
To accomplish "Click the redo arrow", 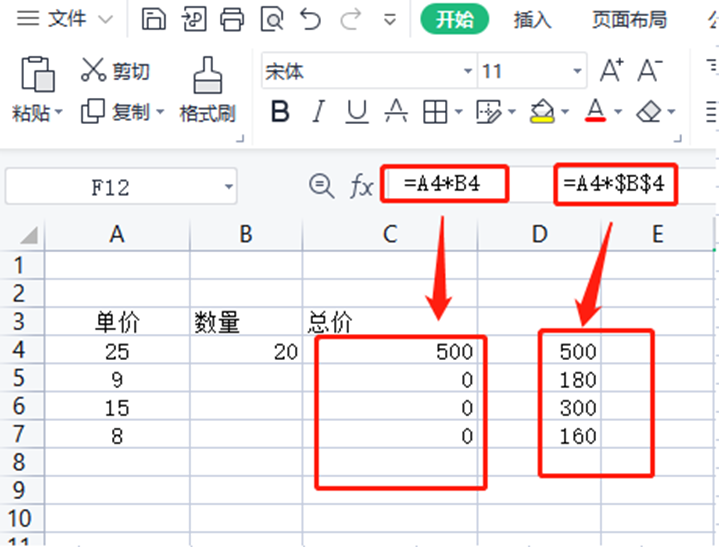I will pos(351,20).
